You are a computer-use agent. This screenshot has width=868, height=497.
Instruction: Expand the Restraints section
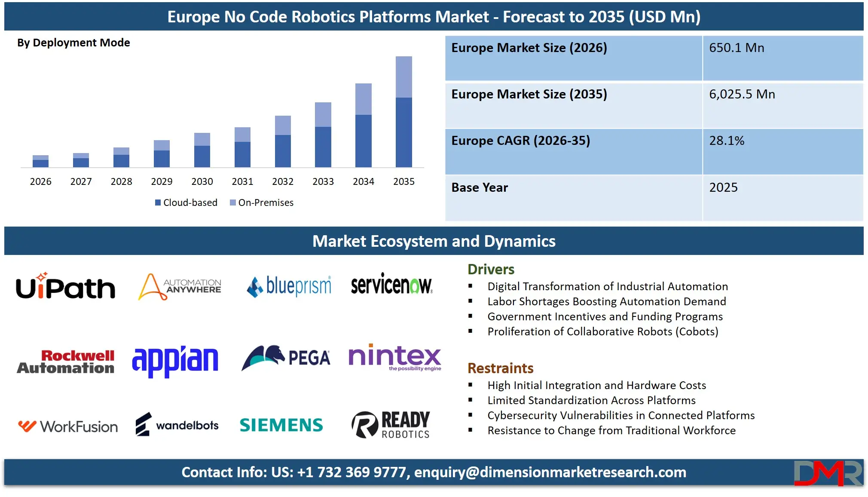501,368
